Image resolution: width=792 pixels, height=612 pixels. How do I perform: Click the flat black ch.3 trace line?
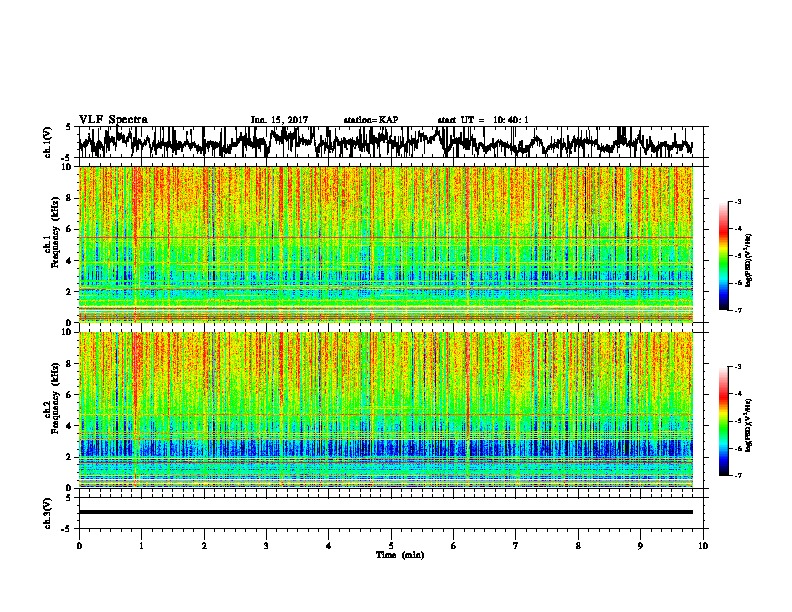(x=386, y=512)
